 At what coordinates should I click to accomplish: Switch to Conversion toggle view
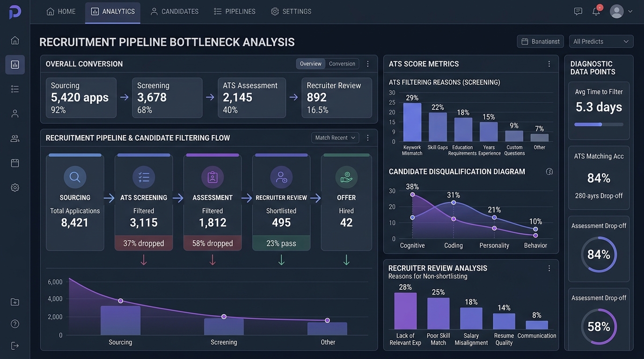point(342,64)
